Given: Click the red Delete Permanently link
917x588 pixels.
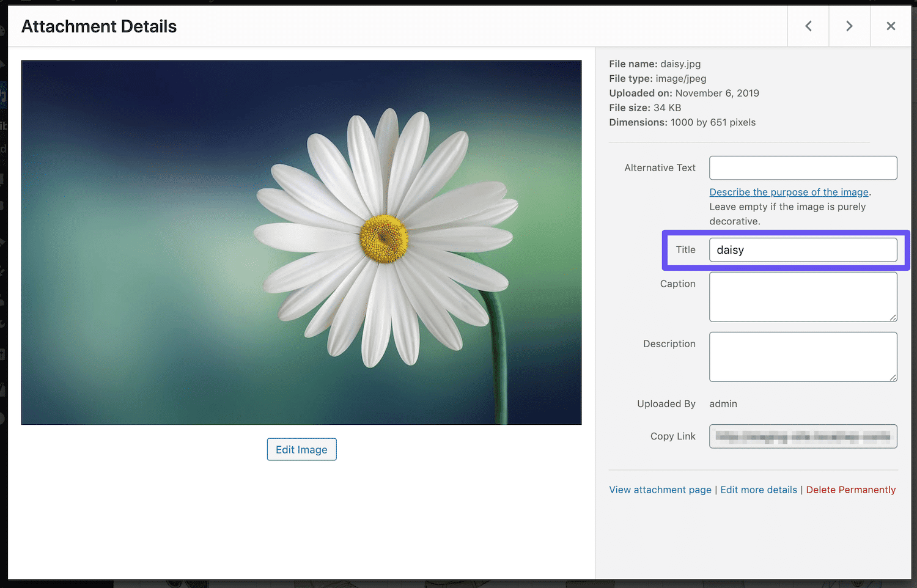Looking at the screenshot, I should 850,490.
